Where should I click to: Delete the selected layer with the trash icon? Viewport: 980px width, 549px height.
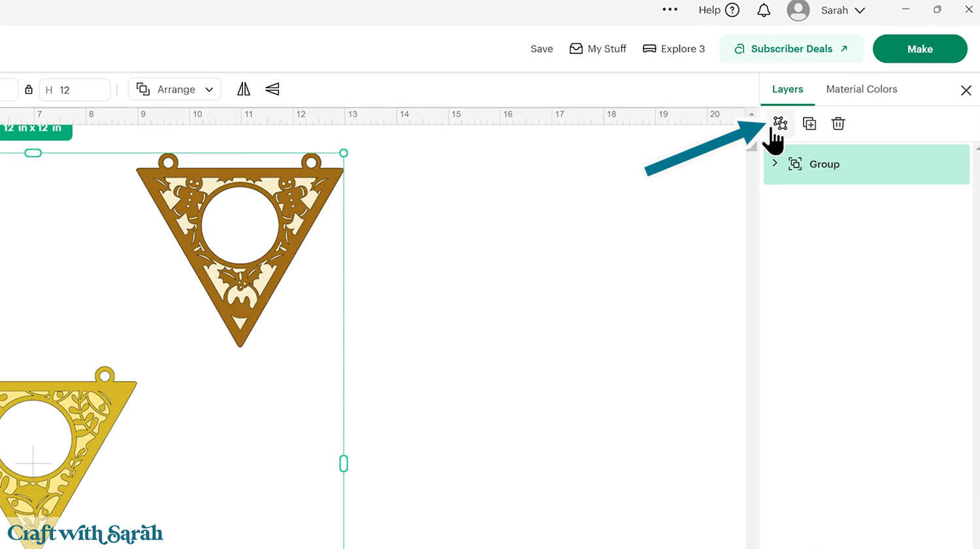point(838,123)
